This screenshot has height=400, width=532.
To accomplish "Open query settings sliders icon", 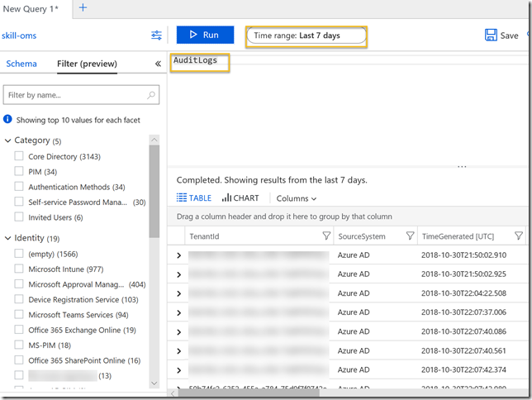I will [156, 36].
